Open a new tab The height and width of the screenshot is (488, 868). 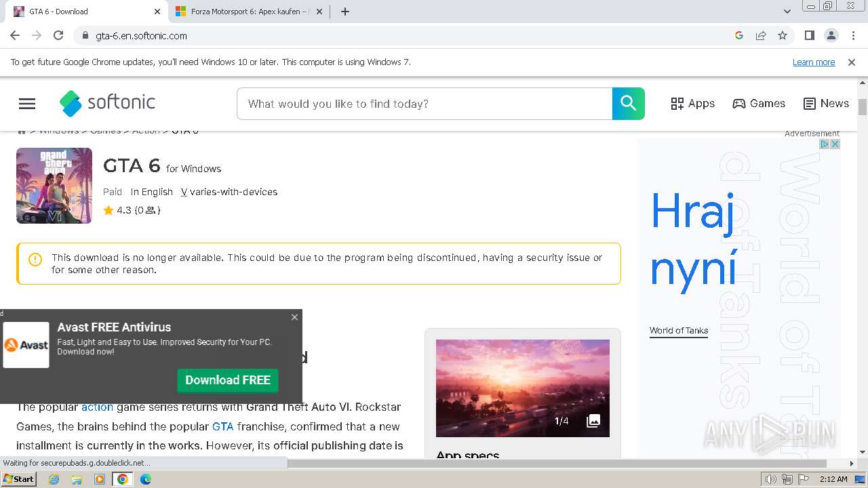pyautogui.click(x=345, y=12)
